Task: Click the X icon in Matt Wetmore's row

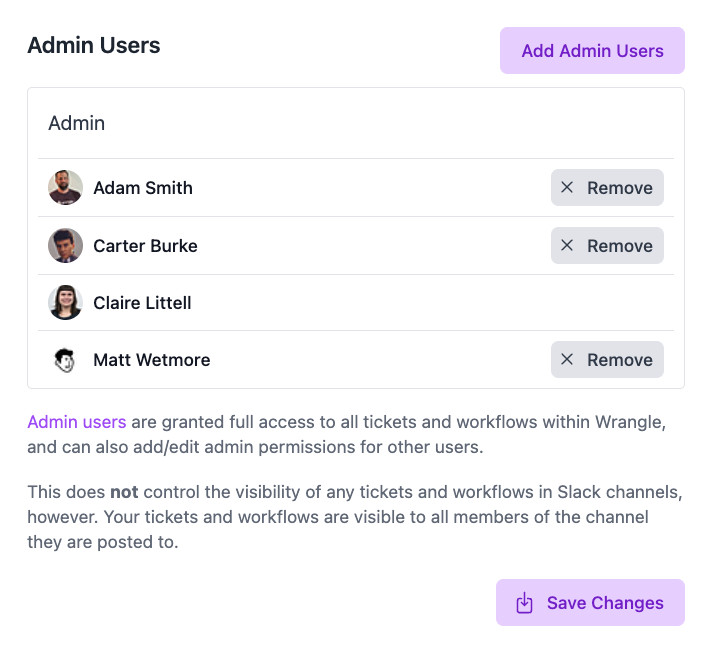Action: point(567,360)
